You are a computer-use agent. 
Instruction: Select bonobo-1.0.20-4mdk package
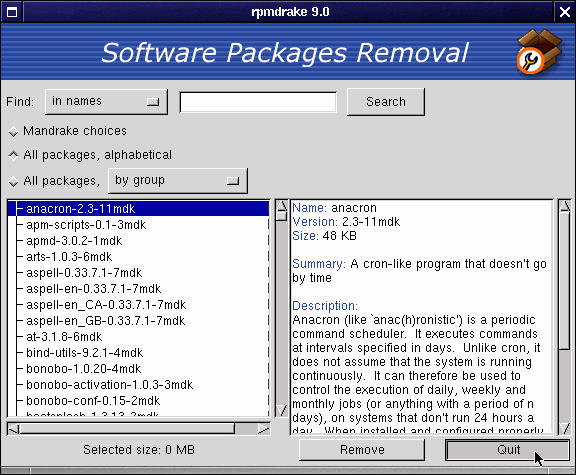(138, 368)
